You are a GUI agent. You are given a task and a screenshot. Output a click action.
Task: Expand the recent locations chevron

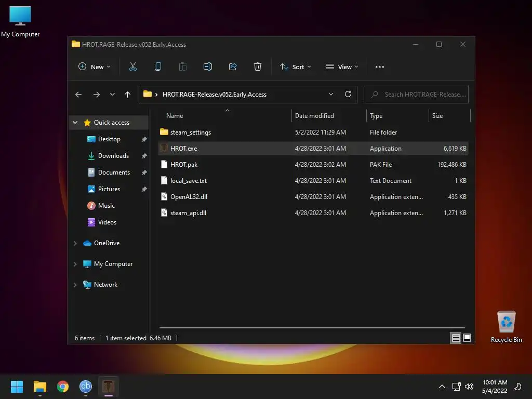tap(112, 95)
